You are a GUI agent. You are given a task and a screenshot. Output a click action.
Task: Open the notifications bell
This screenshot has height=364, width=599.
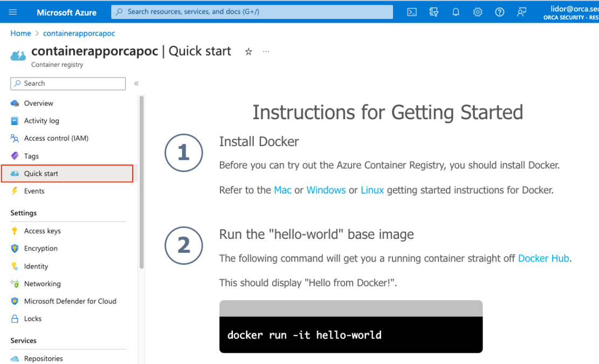(x=456, y=12)
